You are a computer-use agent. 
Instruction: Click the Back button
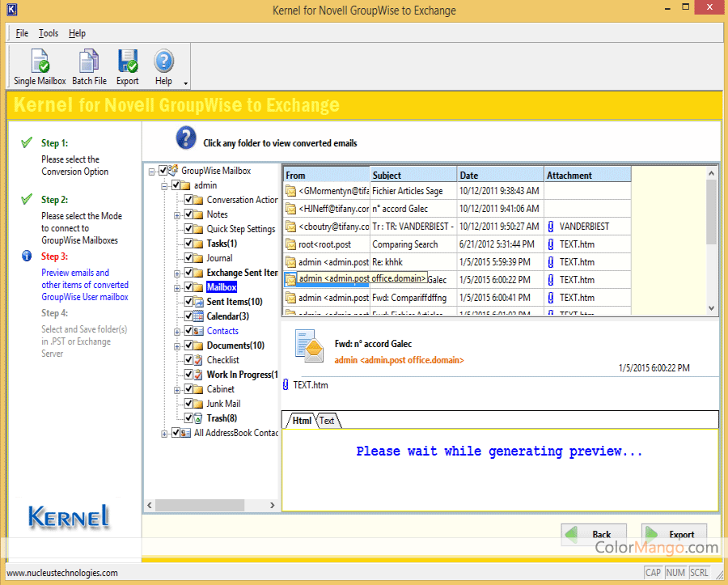[x=594, y=534]
